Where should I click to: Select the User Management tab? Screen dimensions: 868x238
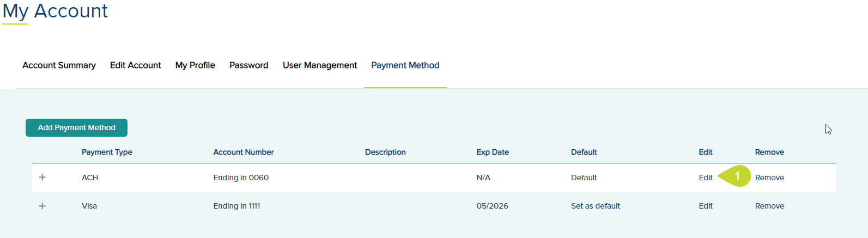[320, 65]
